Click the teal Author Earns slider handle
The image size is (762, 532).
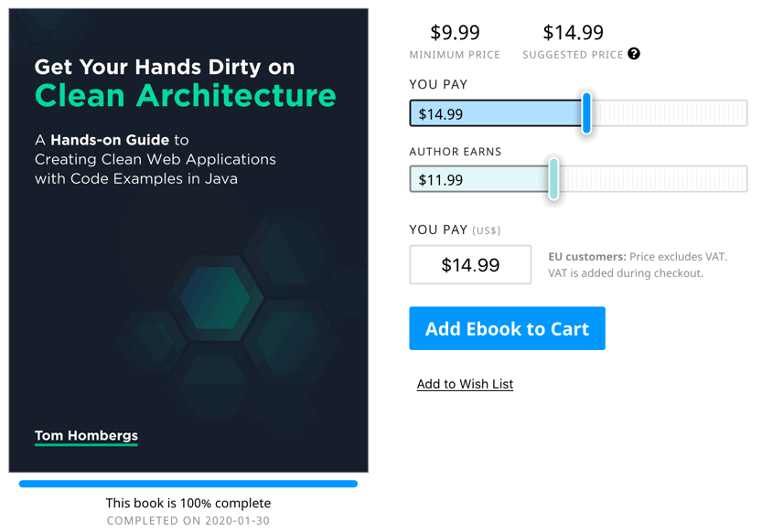tap(553, 178)
